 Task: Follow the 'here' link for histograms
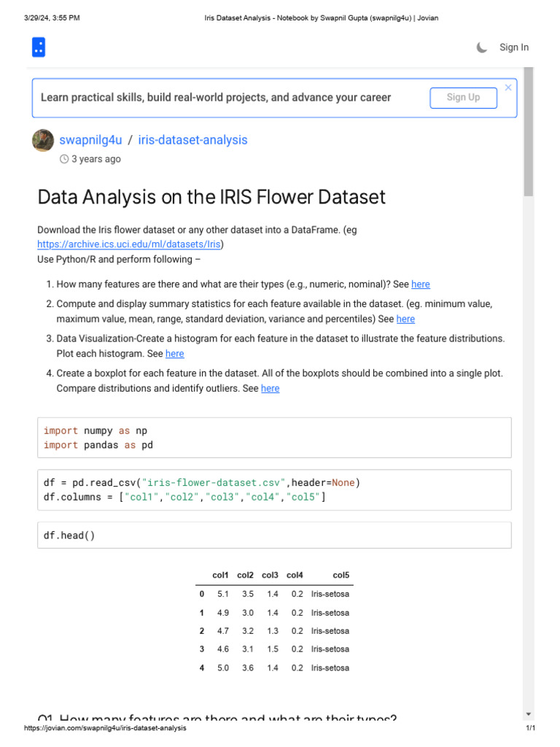(x=175, y=354)
